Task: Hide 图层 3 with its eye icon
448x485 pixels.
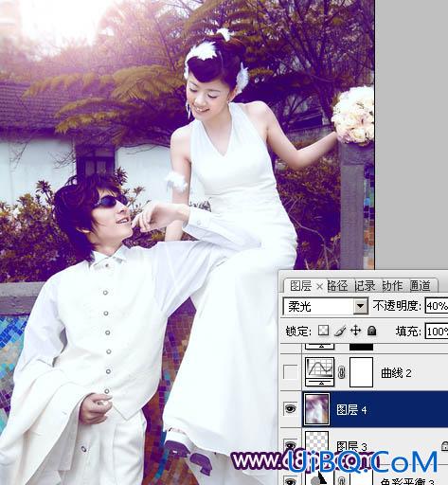Action: point(290,445)
